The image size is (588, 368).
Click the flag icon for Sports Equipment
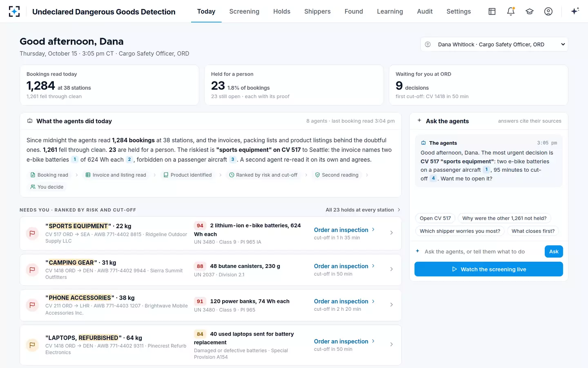click(32, 233)
